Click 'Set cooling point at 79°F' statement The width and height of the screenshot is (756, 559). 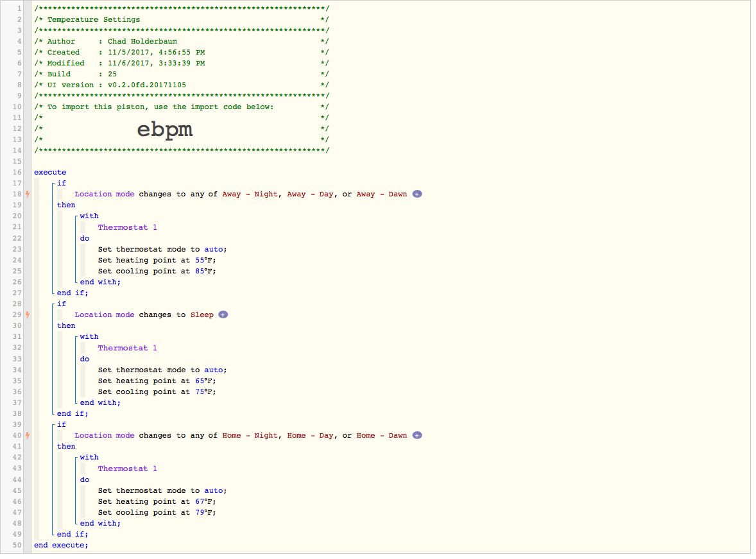[x=157, y=512]
